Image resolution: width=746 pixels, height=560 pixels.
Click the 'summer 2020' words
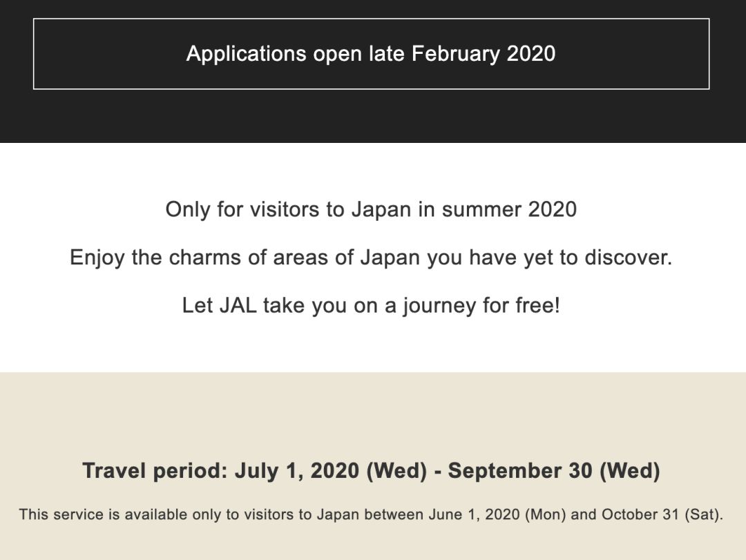[x=509, y=209]
